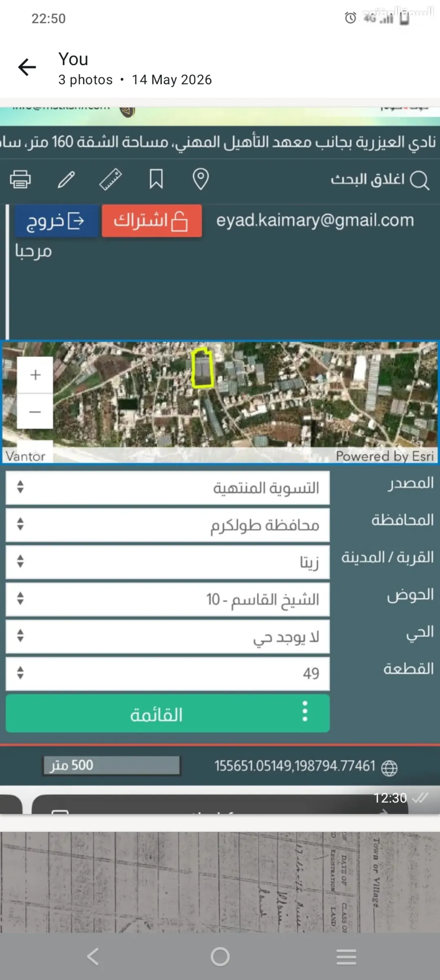Click the green القائمة menu button
Screen dimensions: 440x980
(x=167, y=714)
